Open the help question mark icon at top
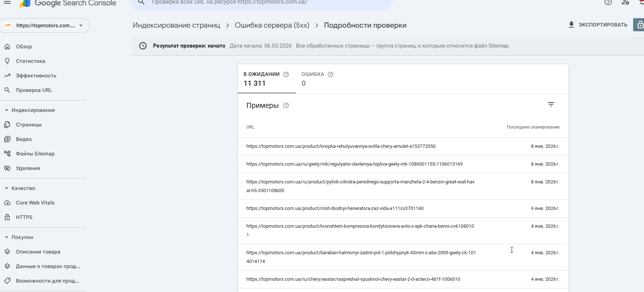644x292 pixels. coord(608,2)
